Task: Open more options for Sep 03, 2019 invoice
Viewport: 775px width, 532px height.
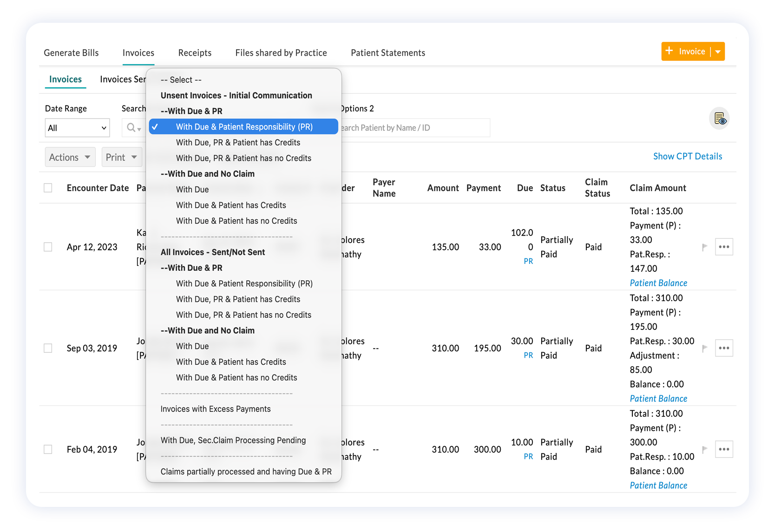Action: (724, 348)
